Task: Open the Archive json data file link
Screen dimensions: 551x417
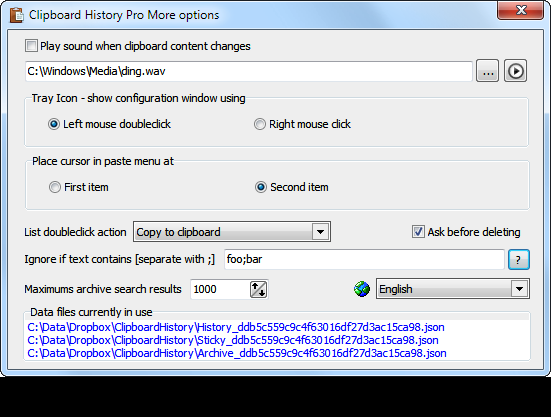Action: coord(237,353)
